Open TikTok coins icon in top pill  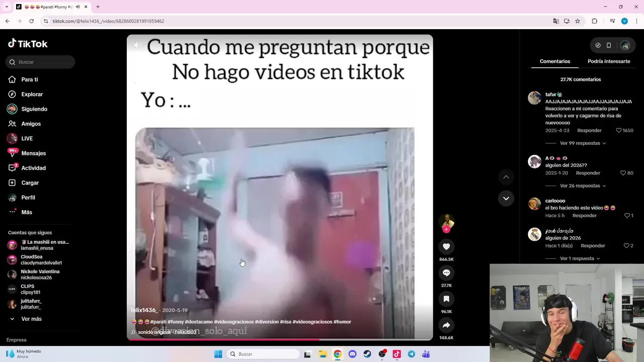[598, 45]
